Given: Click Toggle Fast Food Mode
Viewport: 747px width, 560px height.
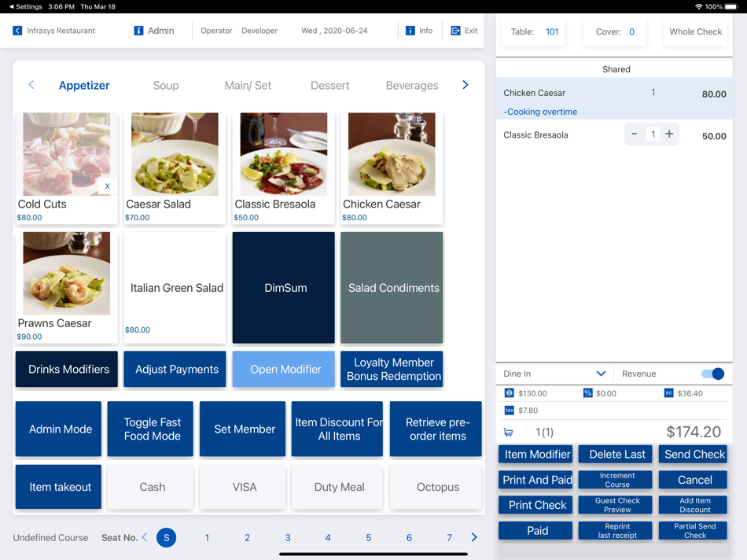Looking at the screenshot, I should [x=150, y=429].
